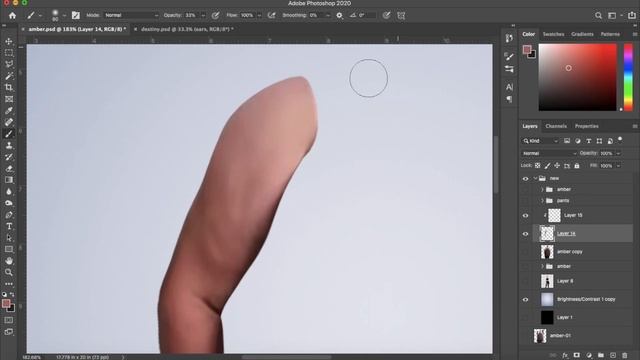Create new group folder icon at panel bottom
The width and height of the screenshot is (640, 360).
[x=601, y=356]
